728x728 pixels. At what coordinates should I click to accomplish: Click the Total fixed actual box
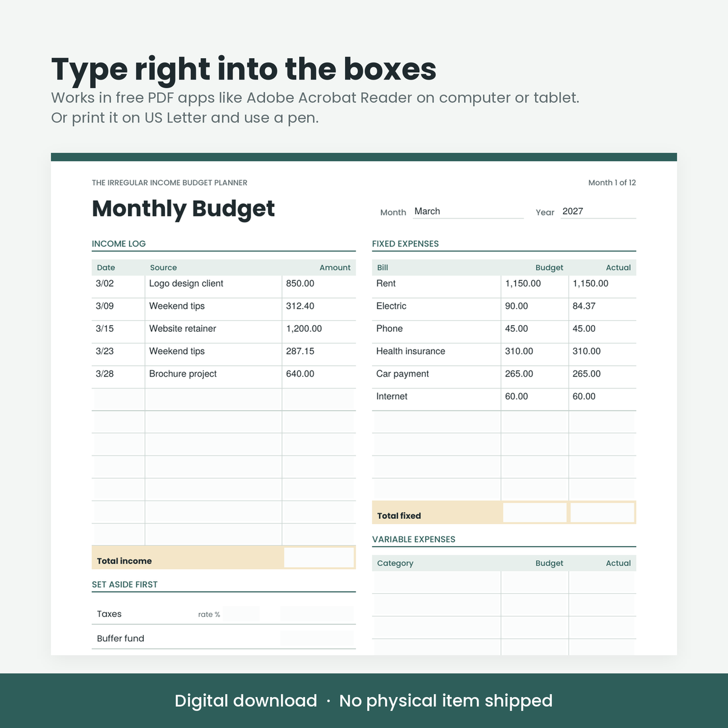(x=602, y=513)
